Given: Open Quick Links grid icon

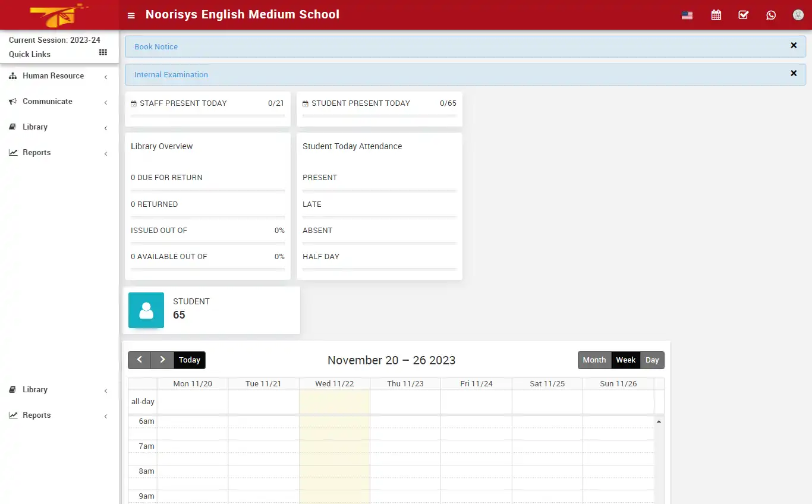Looking at the screenshot, I should tap(102, 53).
